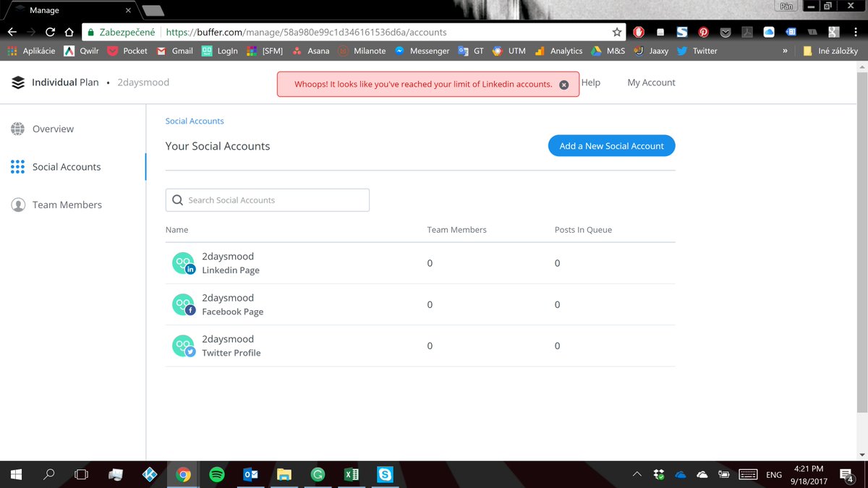
Task: Open Spotify from the taskbar
Action: [216, 475]
